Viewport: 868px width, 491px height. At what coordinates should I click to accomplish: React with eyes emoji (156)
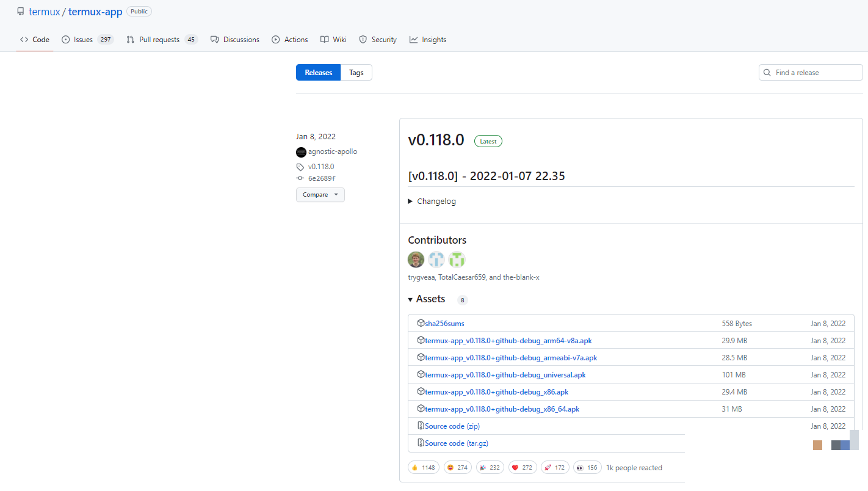pos(587,468)
